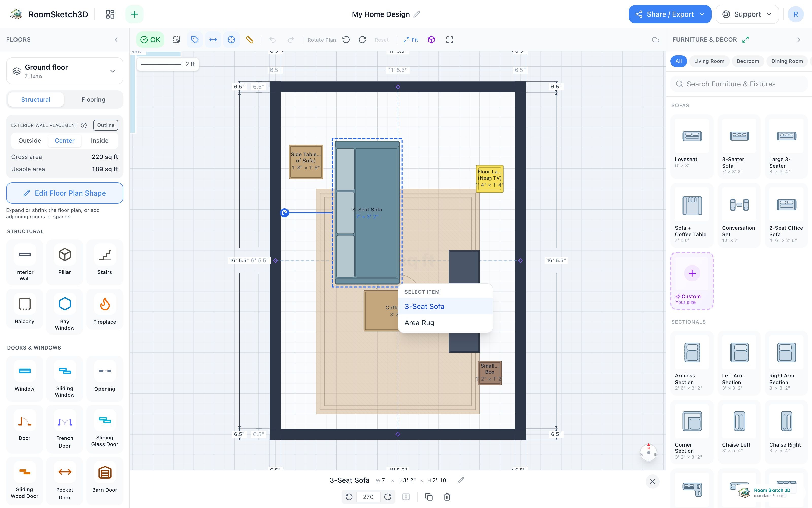Edit the project name pencil icon
The height and width of the screenshot is (508, 812).
(x=416, y=14)
